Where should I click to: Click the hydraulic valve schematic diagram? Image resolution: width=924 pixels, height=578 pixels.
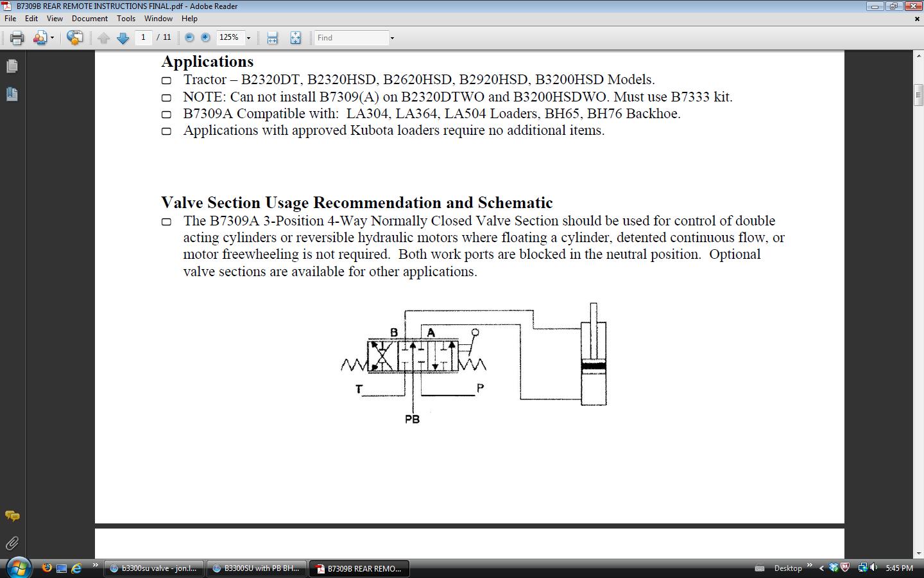click(x=474, y=363)
